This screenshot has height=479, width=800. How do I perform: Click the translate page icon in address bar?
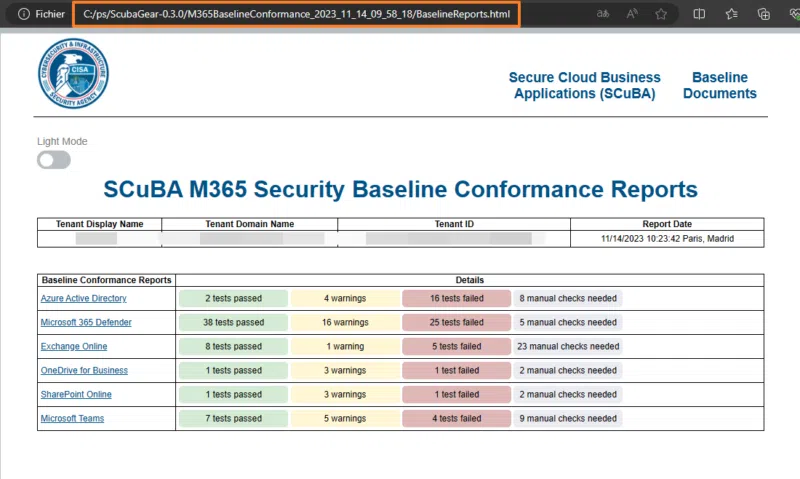(603, 15)
